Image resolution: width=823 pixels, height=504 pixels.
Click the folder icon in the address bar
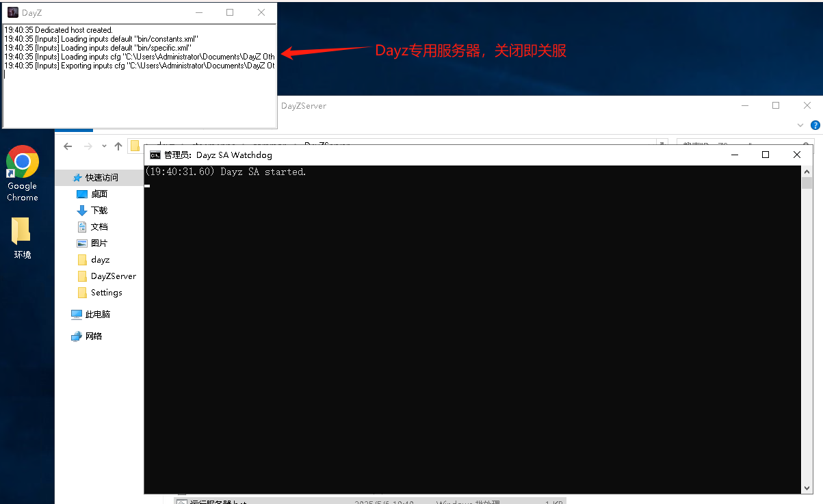(x=135, y=146)
